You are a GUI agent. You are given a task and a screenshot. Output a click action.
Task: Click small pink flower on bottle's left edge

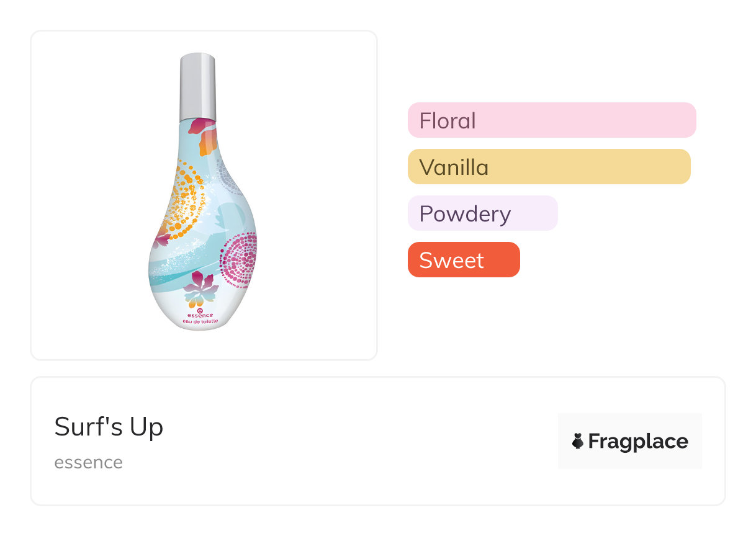(x=160, y=238)
